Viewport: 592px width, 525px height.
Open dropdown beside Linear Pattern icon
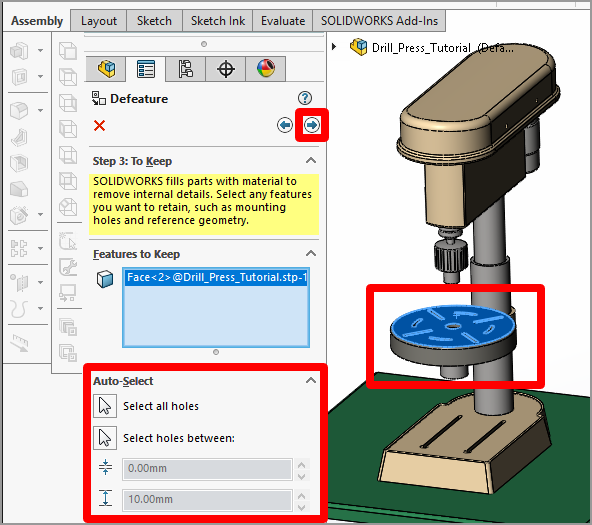point(40,248)
